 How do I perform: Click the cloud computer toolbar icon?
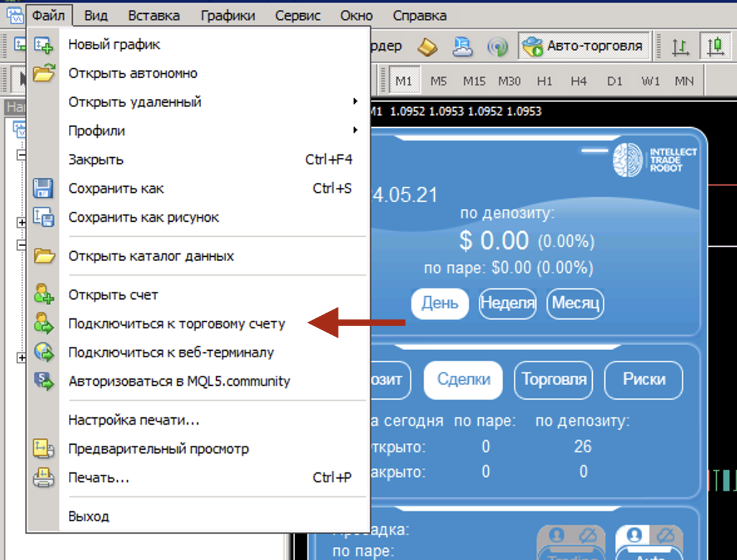[463, 46]
